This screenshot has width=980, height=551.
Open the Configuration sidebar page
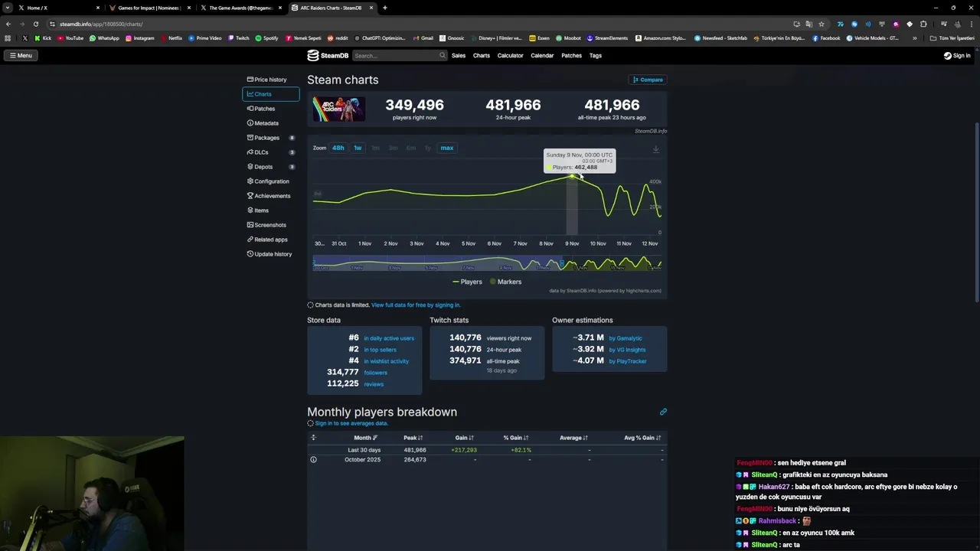(x=267, y=181)
